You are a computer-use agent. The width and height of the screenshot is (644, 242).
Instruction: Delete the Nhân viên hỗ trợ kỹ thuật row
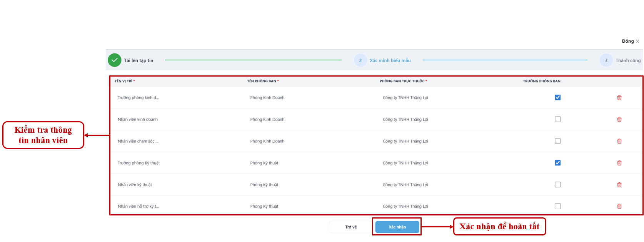coord(619,207)
